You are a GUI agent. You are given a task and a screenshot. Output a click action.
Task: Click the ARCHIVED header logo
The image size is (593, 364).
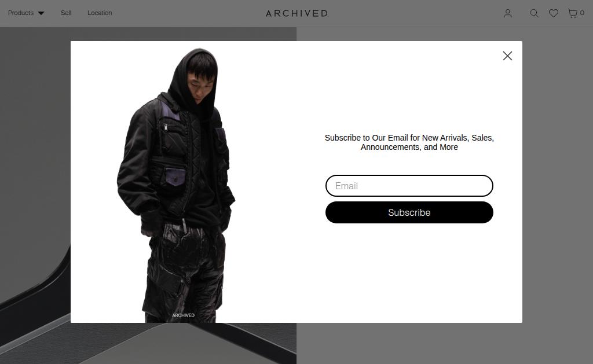(296, 14)
